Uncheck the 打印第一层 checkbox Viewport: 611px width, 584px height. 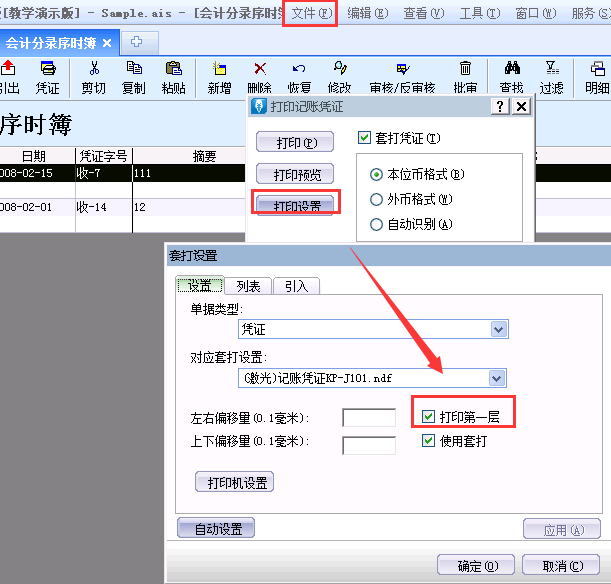(x=429, y=417)
